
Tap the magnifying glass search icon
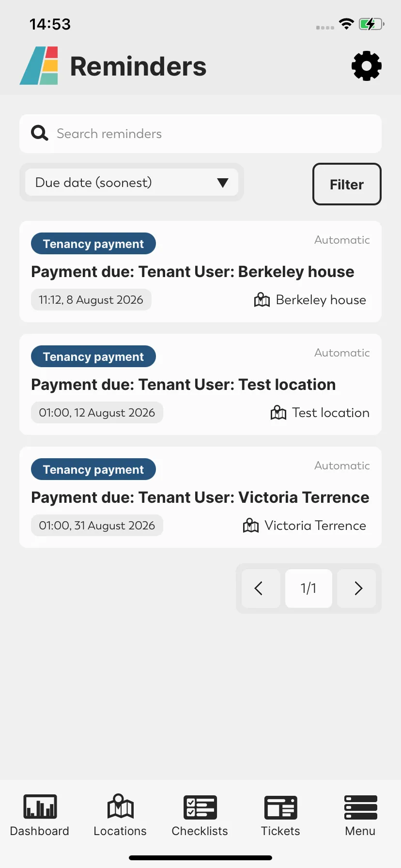[40, 133]
